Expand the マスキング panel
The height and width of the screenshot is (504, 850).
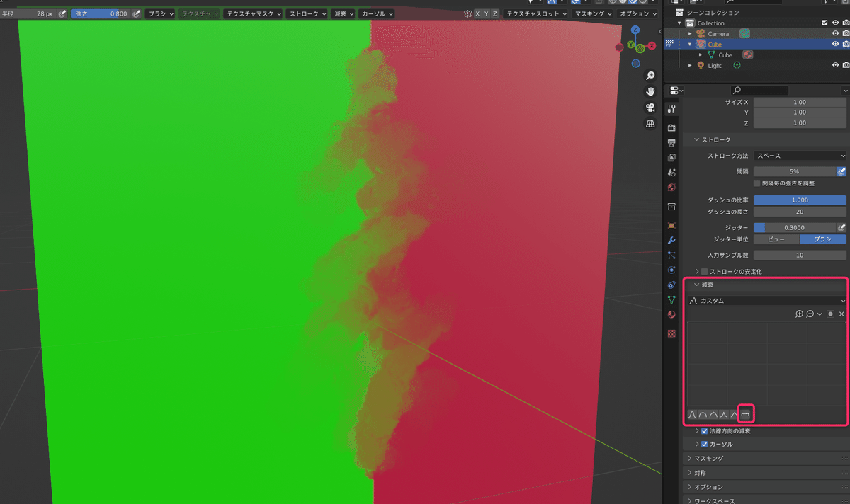pos(765,459)
